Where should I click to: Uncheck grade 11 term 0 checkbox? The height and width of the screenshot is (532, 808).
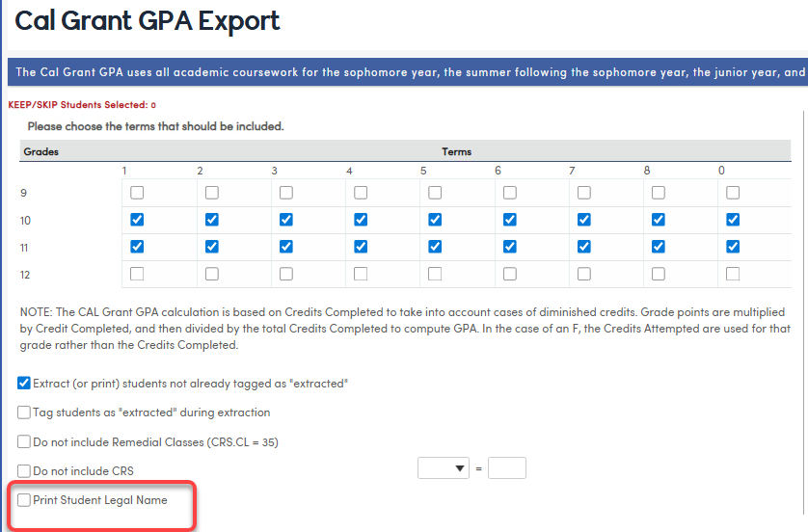pyautogui.click(x=733, y=247)
